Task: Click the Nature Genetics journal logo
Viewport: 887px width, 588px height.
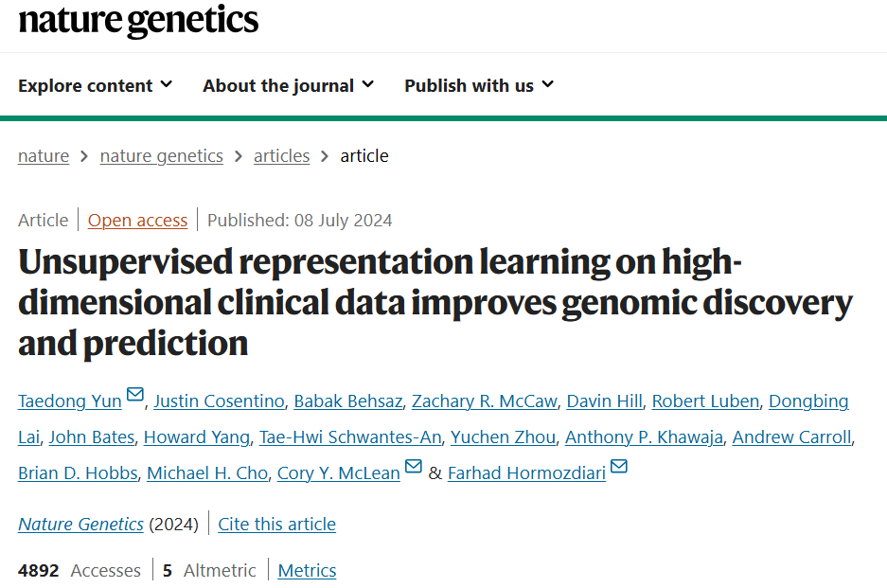Action: click(x=138, y=19)
